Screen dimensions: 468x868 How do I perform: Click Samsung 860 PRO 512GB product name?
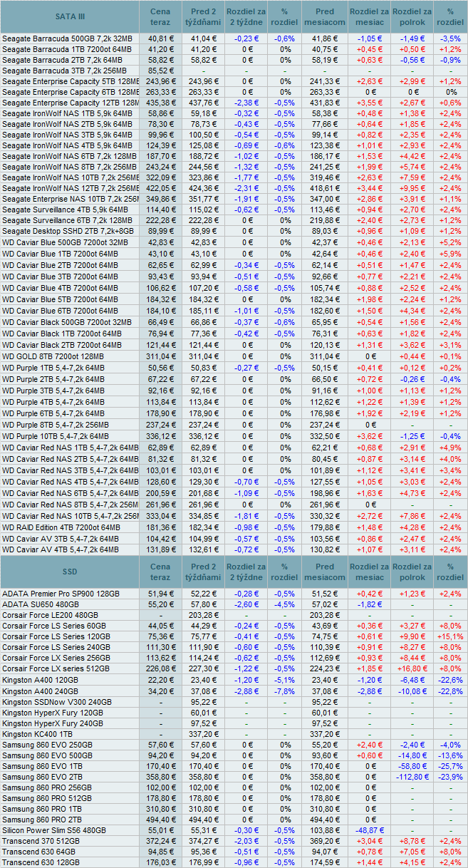click(x=47, y=798)
